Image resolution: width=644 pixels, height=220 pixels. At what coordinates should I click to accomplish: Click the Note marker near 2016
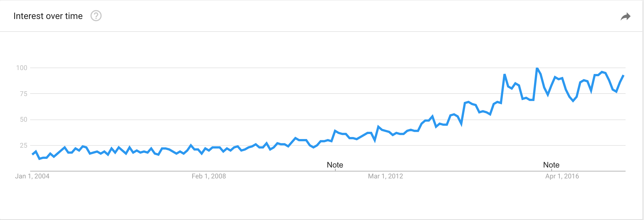551,165
